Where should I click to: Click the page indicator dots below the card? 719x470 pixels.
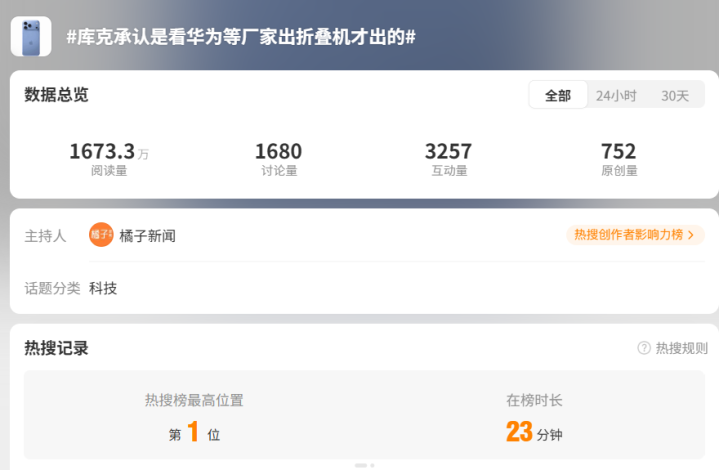point(365,465)
